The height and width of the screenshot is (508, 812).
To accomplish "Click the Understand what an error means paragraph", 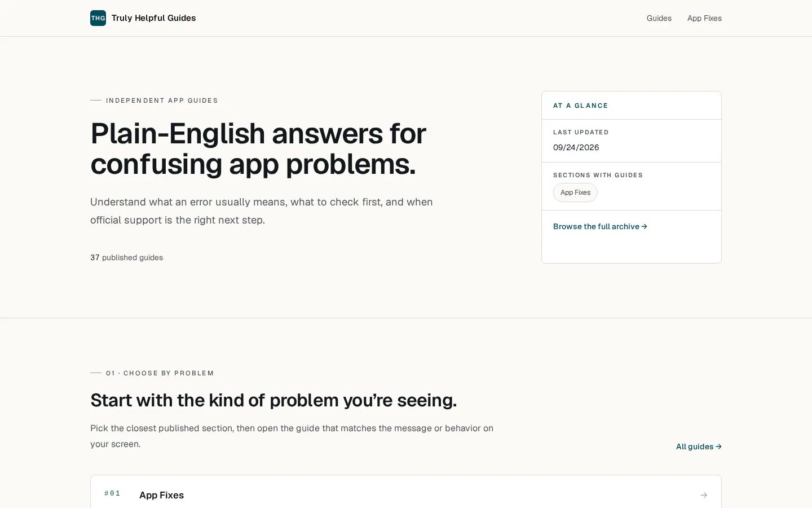I will click(262, 211).
